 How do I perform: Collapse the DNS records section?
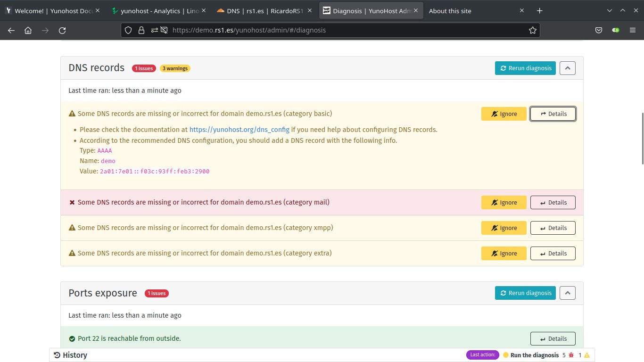coord(568,68)
